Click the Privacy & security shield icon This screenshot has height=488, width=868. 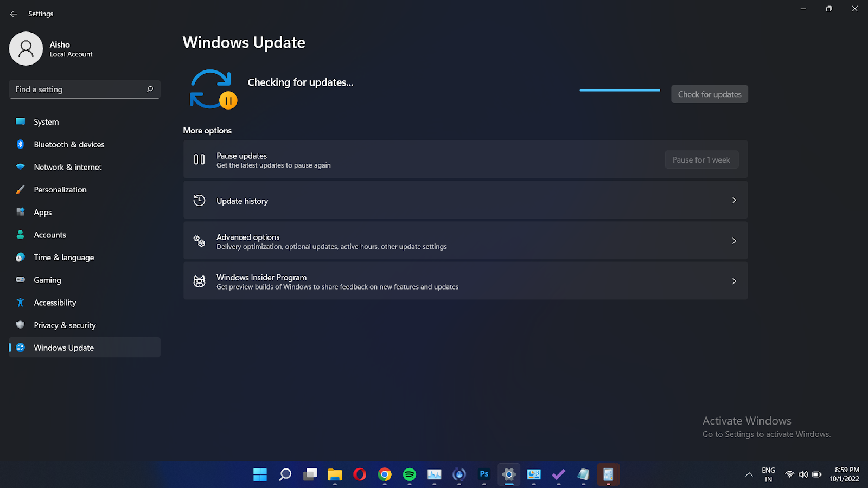click(21, 325)
